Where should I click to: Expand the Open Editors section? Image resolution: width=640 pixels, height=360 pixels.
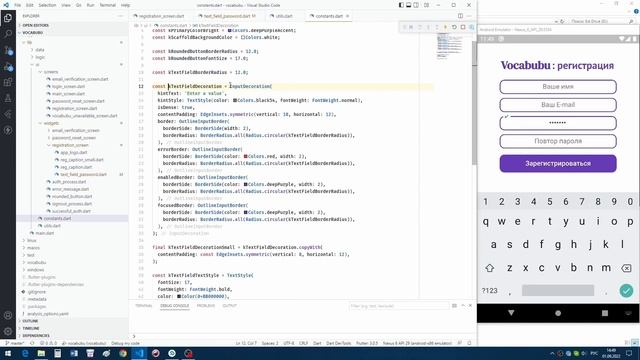pyautogui.click(x=72, y=25)
